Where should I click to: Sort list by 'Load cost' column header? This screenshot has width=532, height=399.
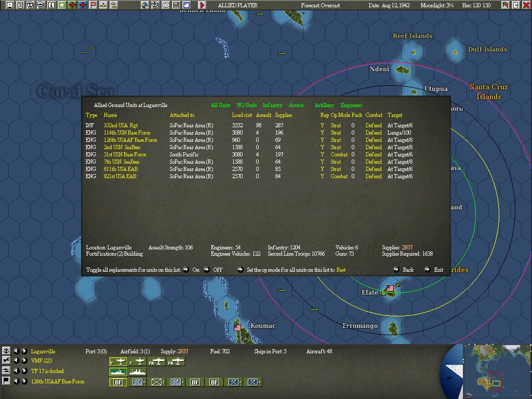(242, 115)
